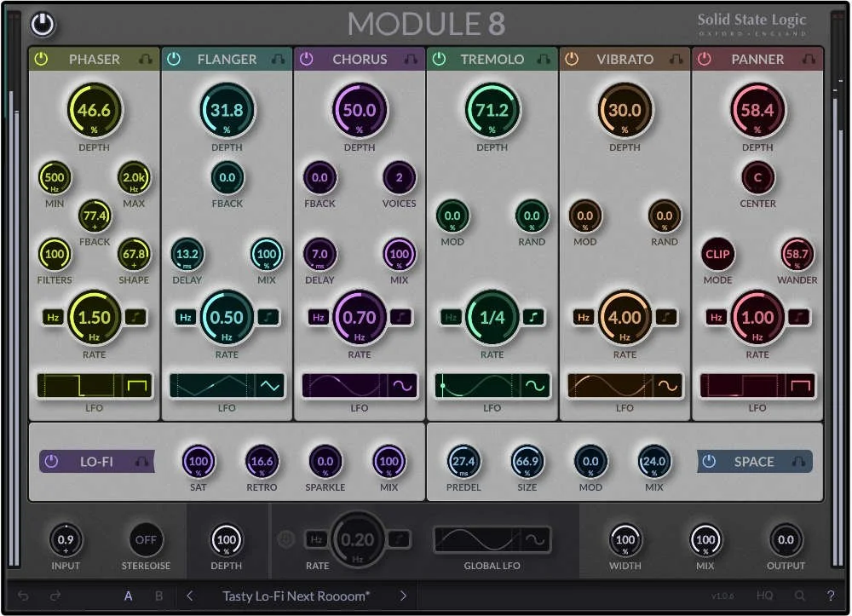Open the Chorus LFO sine wave selector
Screen dimensions: 852x616
[402, 386]
